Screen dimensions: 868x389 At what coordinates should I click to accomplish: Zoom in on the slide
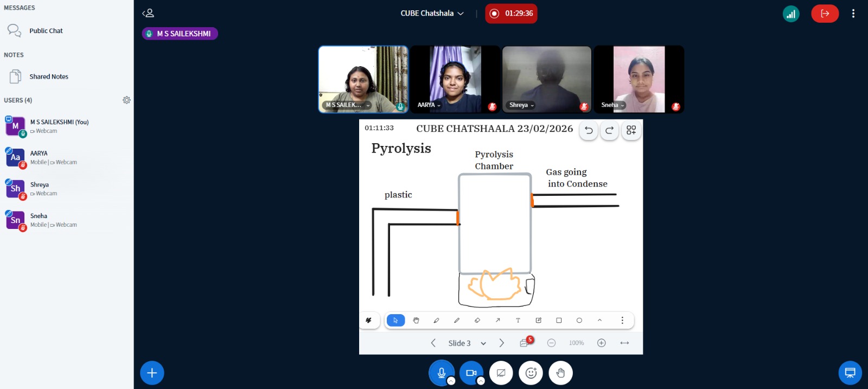[x=601, y=343]
